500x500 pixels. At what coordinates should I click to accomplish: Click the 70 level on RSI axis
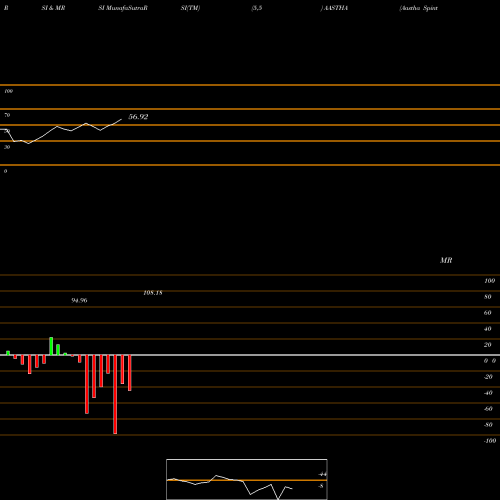7,115
